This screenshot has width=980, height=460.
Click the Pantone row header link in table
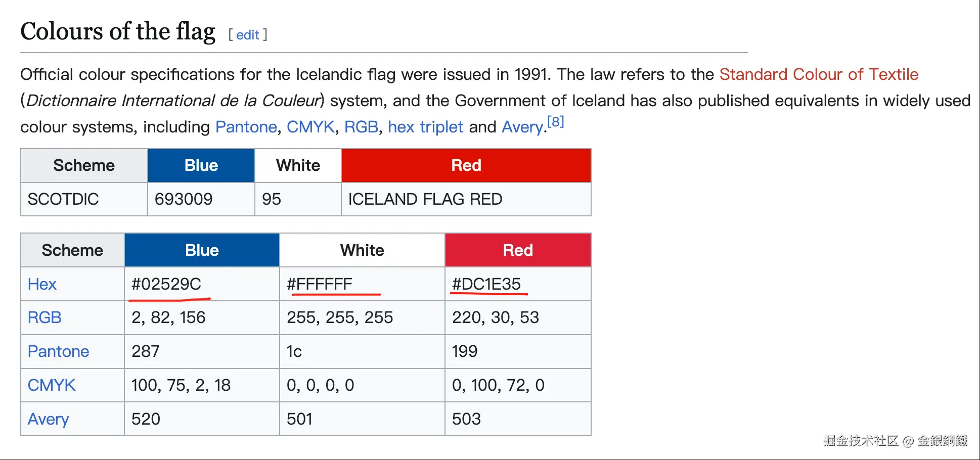pos(59,351)
